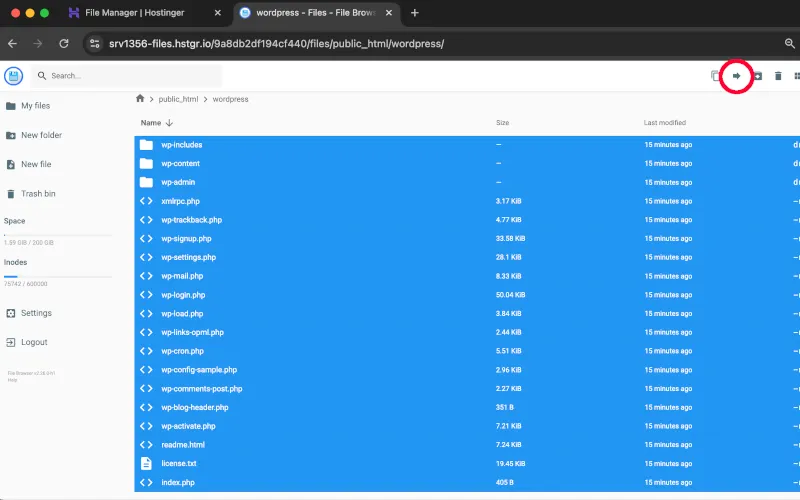The width and height of the screenshot is (800, 500).
Task: Sort by Last modified column header
Action: (x=664, y=123)
